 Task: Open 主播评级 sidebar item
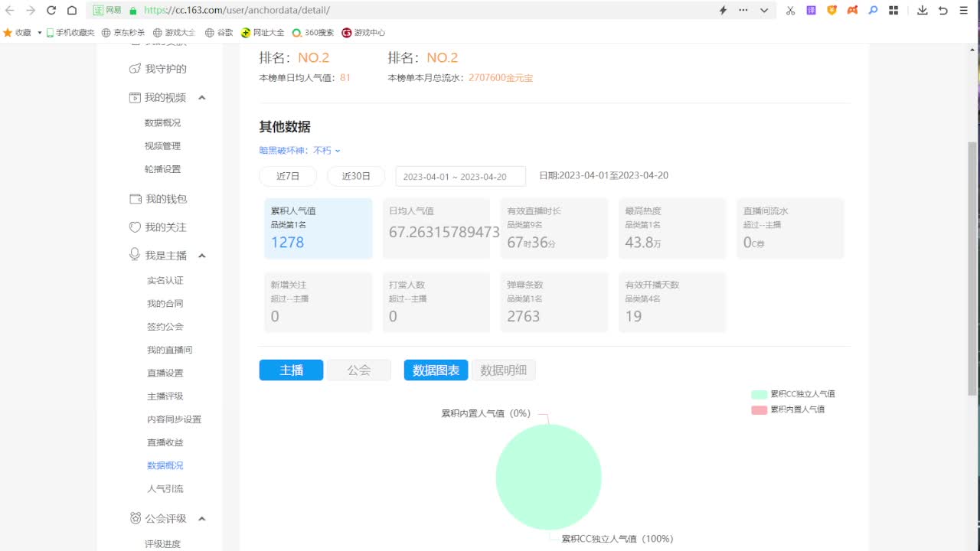(165, 396)
